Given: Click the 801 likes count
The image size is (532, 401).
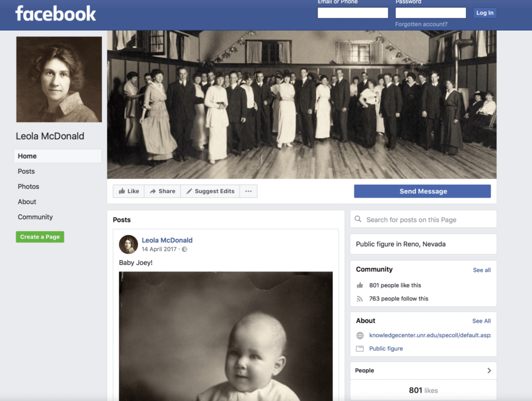Looking at the screenshot, I should coord(423,391).
